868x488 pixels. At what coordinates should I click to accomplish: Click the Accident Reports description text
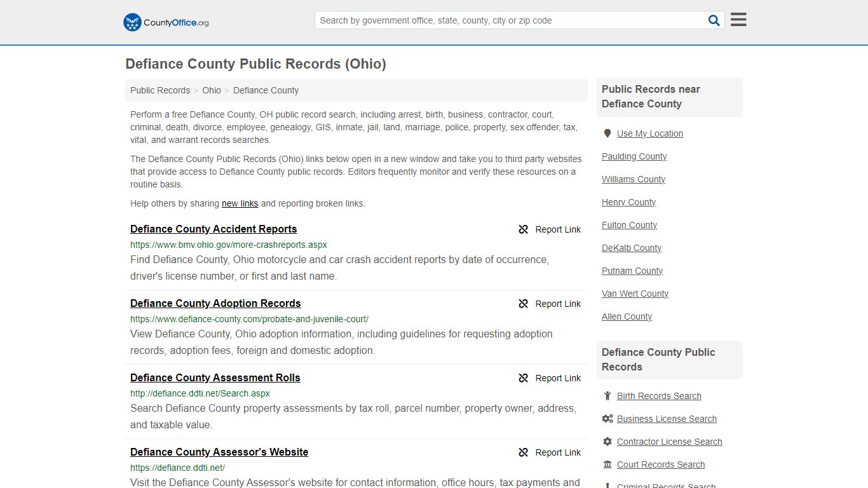340,268
